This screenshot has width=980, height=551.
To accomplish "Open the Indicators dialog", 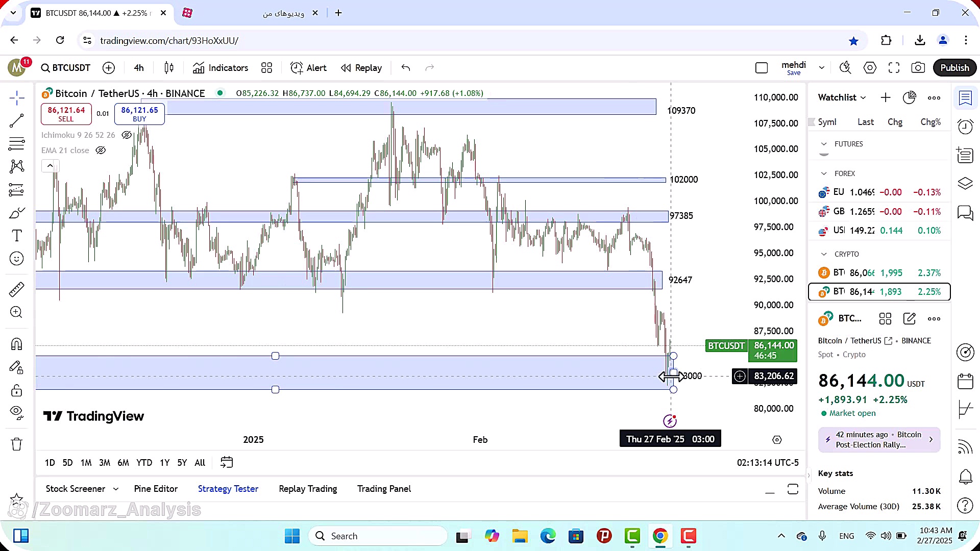I will (220, 68).
